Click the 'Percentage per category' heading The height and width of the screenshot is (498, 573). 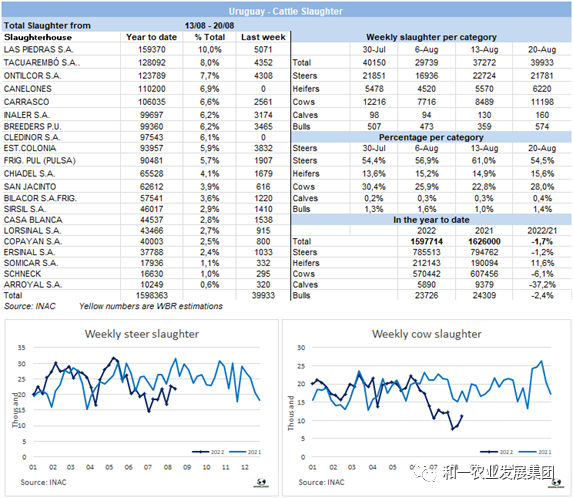(431, 137)
